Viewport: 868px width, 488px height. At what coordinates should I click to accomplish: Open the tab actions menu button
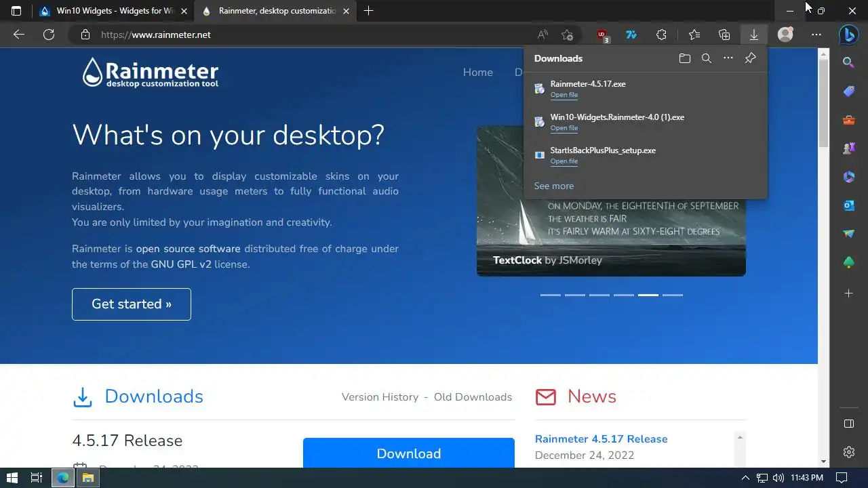pos(16,11)
